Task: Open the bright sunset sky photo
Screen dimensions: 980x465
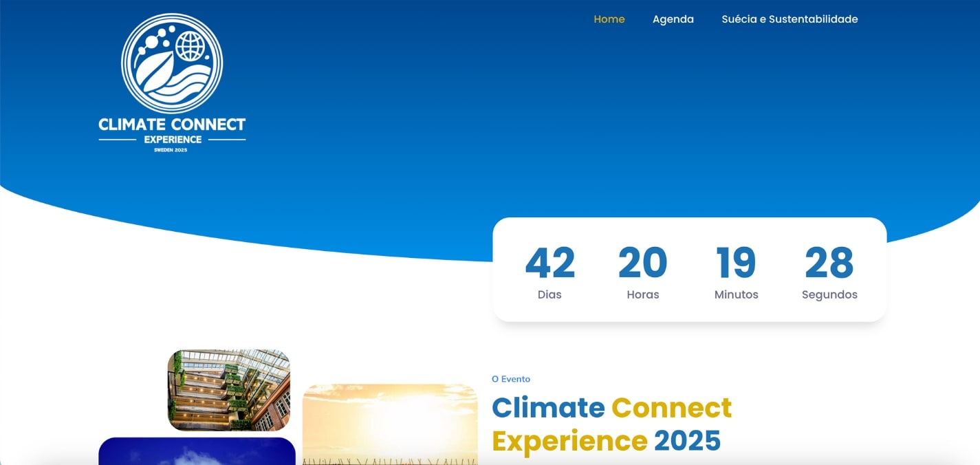Action: point(390,424)
